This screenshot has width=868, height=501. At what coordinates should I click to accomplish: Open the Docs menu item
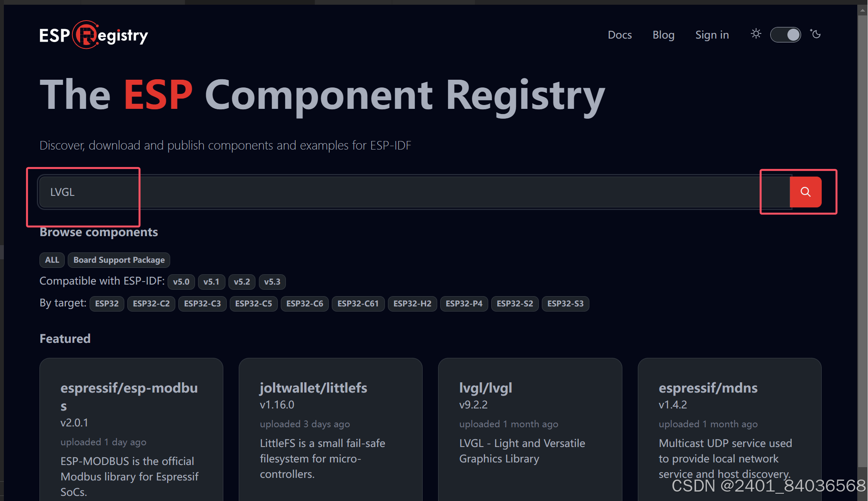point(619,35)
